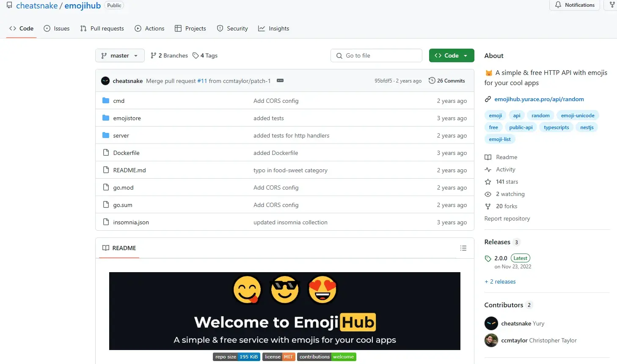Select the README tab
The image size is (617, 364).
tap(119, 248)
